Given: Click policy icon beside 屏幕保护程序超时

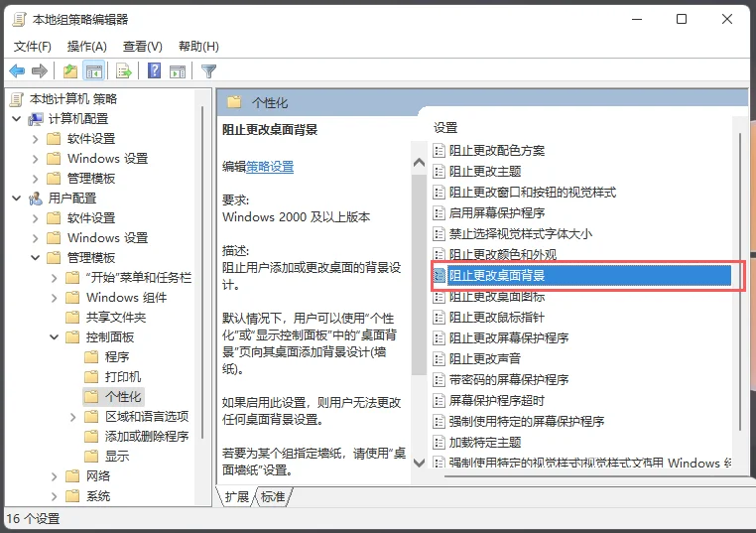Looking at the screenshot, I should click(439, 400).
